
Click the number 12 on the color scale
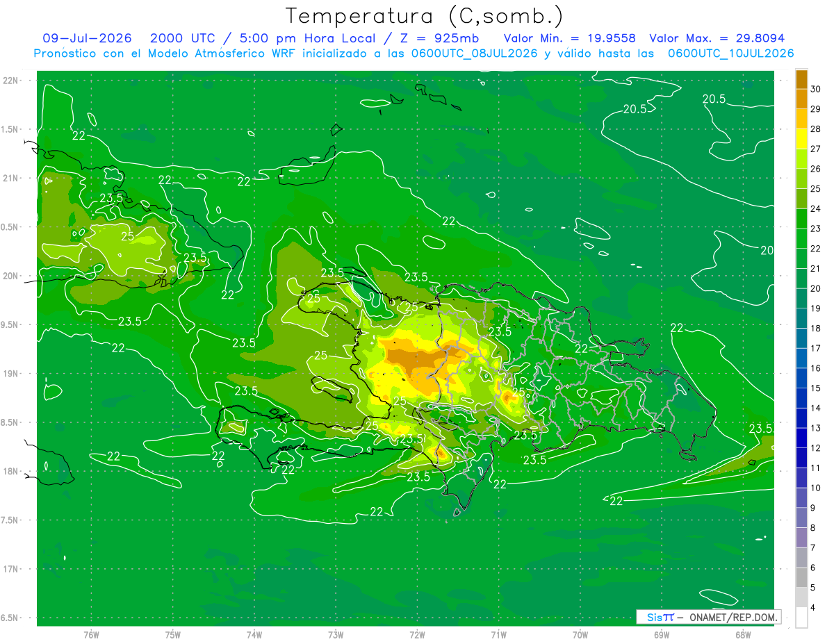816,447
